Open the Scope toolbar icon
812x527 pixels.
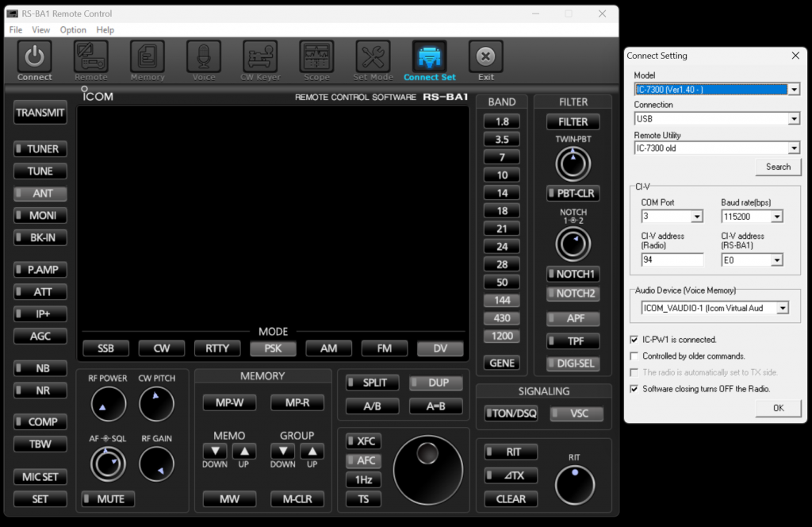coord(316,58)
